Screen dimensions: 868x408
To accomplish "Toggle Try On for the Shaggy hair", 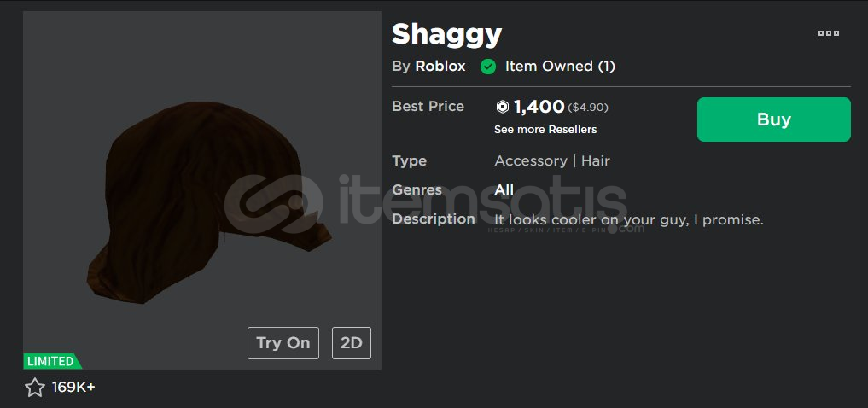I will pyautogui.click(x=283, y=343).
